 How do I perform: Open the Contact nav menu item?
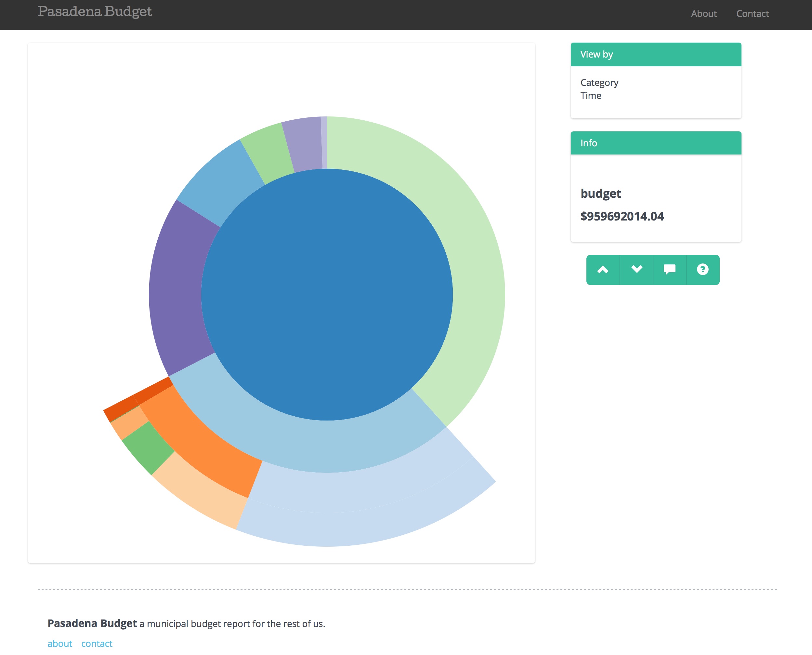pyautogui.click(x=752, y=14)
